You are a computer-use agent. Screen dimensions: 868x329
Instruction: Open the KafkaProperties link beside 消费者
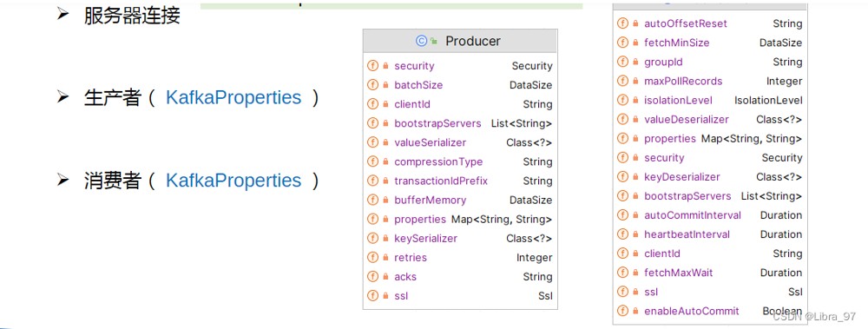pos(233,181)
